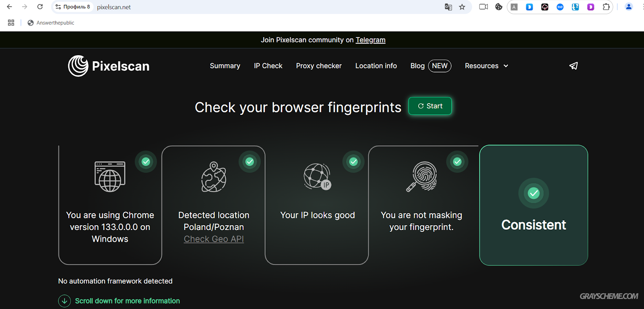Click the checkmark on the fingerprint masking card
This screenshot has height=309, width=644.
pyautogui.click(x=457, y=162)
